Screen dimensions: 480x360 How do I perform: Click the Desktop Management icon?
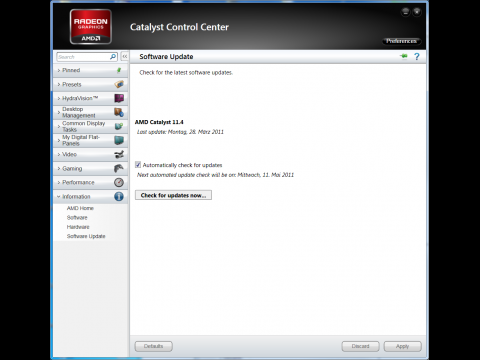pyautogui.click(x=119, y=112)
